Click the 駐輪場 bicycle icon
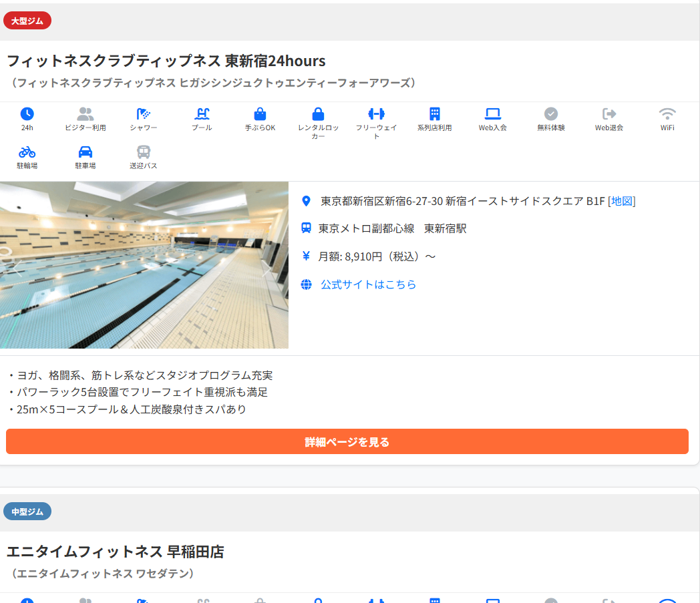700x603 pixels. point(27,152)
